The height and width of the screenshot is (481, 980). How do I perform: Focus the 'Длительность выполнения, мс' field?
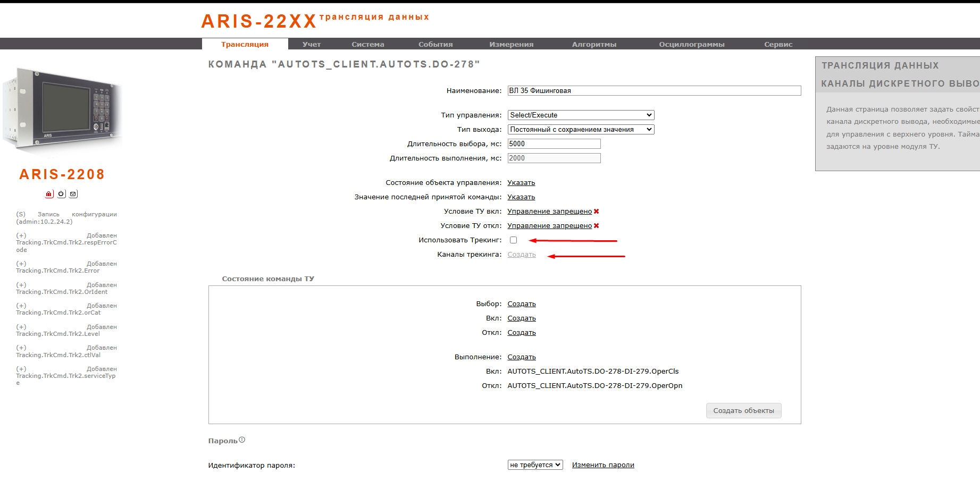pyautogui.click(x=554, y=158)
